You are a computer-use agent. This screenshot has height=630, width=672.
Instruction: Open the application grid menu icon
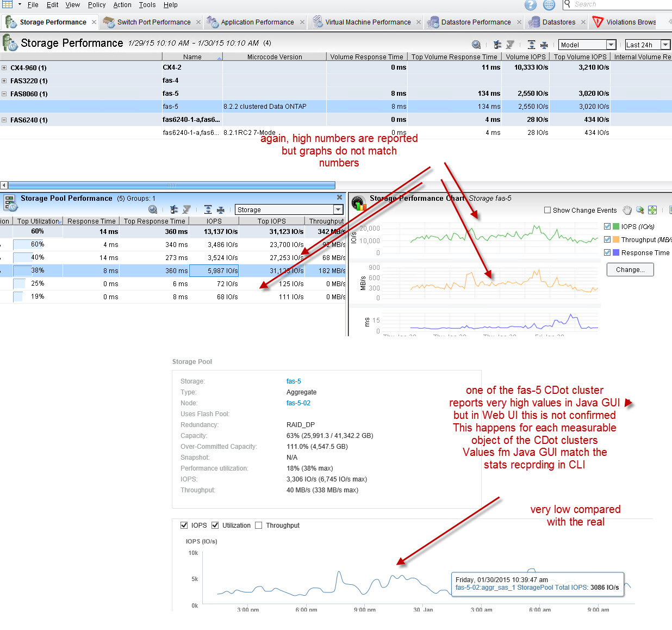pyautogui.click(x=8, y=4)
